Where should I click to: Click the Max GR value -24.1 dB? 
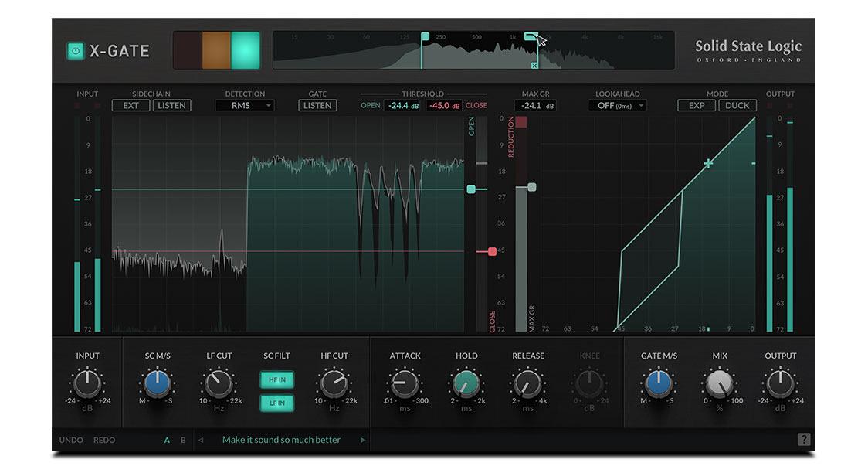(535, 105)
